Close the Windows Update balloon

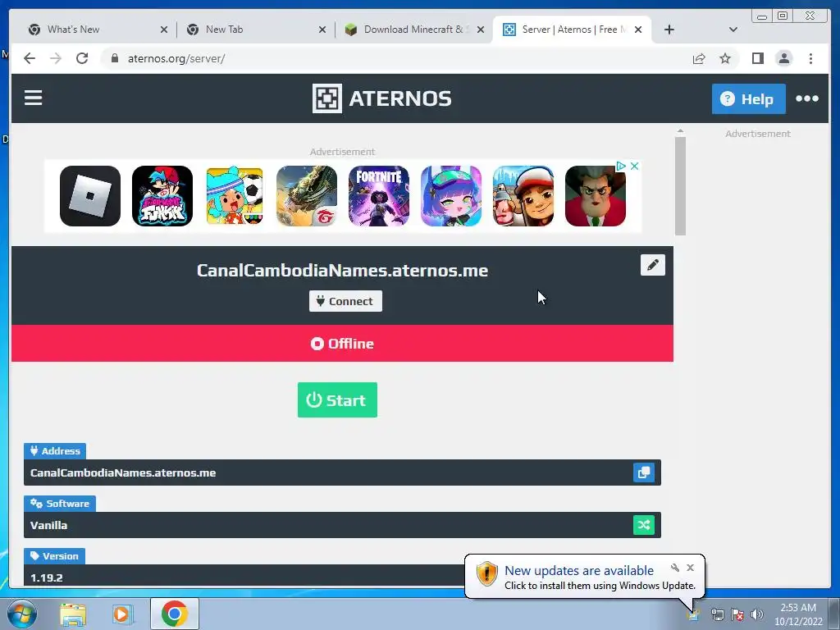click(690, 568)
